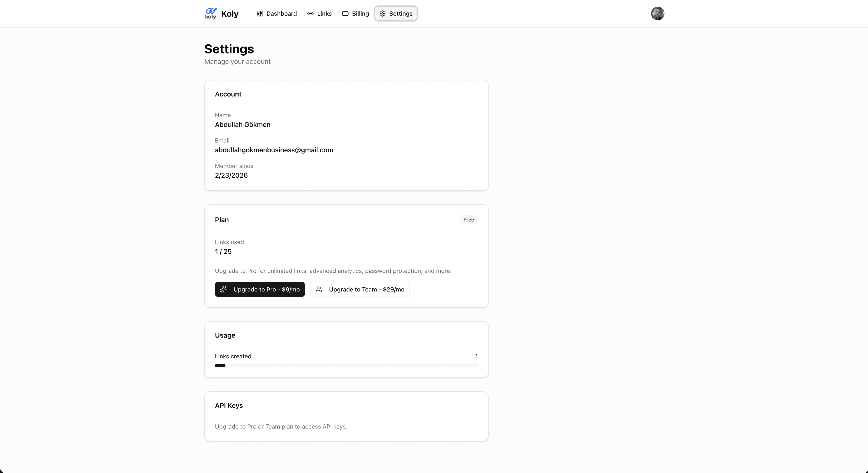Click the Free plan badge

coord(468,220)
